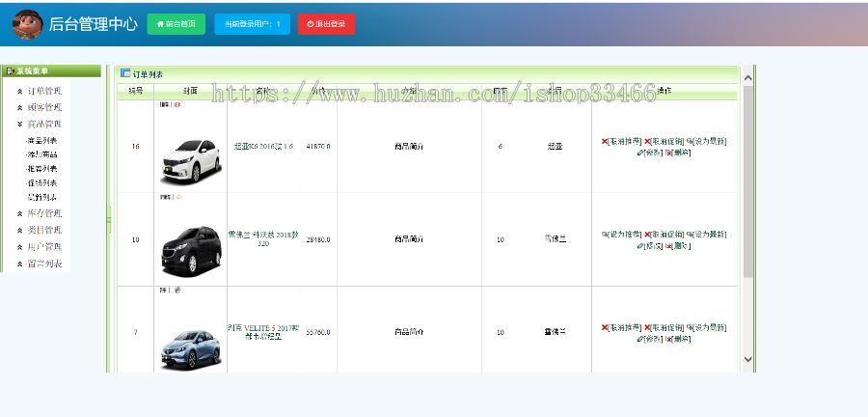The width and height of the screenshot is (868, 417).
Task: Open 推荐列表 in the sidebar submenu
Action: pos(42,169)
